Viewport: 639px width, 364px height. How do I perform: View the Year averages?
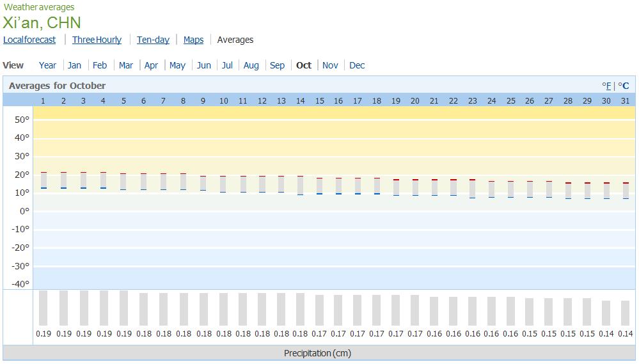48,65
